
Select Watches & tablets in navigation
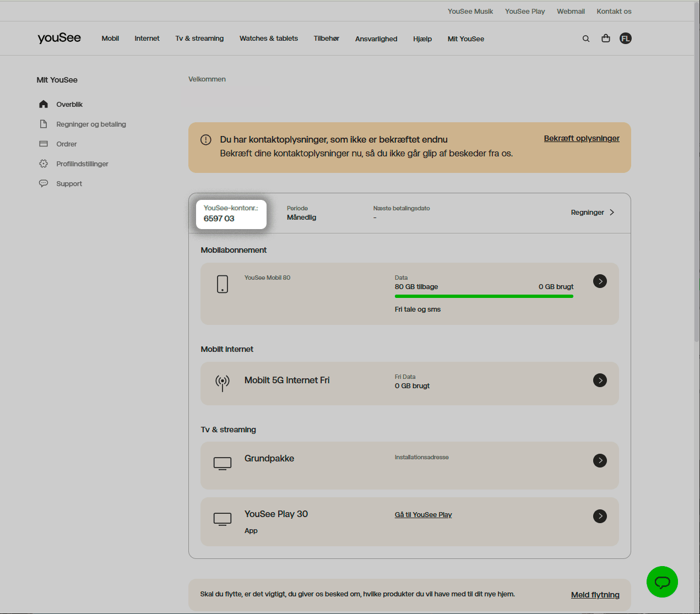click(269, 39)
